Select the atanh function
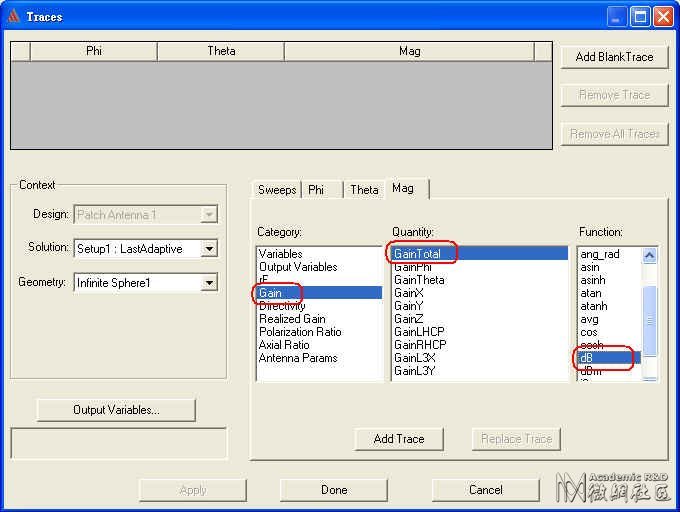 [609, 306]
